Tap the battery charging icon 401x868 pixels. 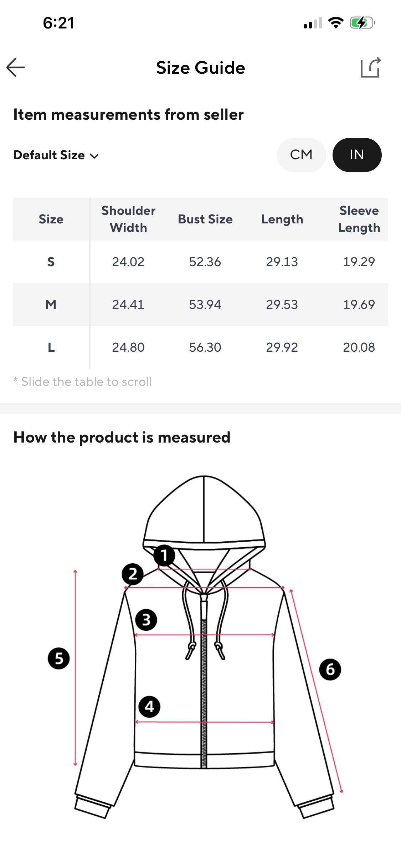coord(362,23)
